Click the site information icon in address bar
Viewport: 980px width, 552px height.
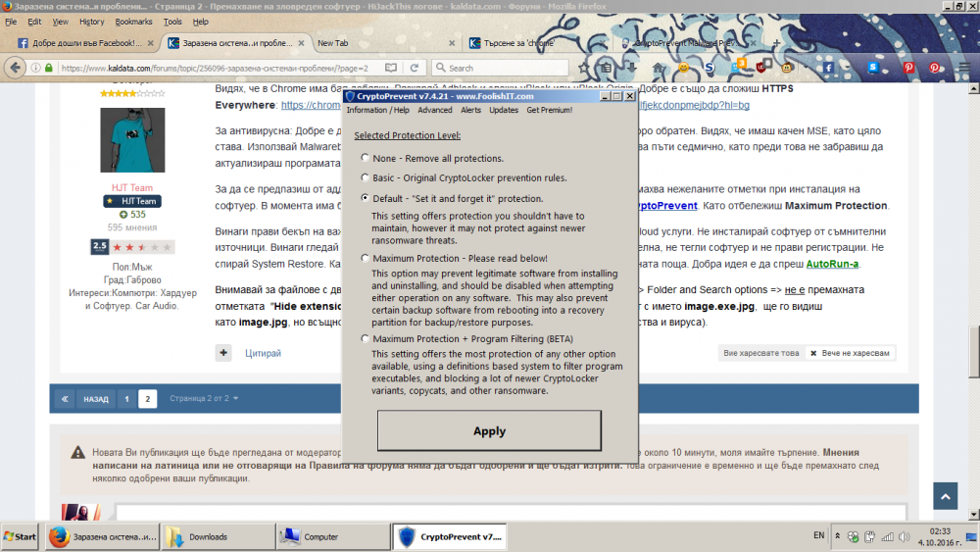coord(35,68)
